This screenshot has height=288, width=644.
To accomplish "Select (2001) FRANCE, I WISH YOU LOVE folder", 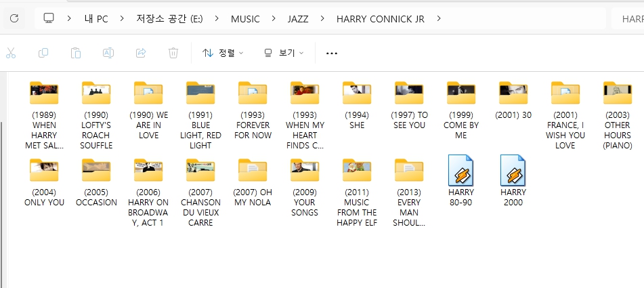I will point(565,115).
